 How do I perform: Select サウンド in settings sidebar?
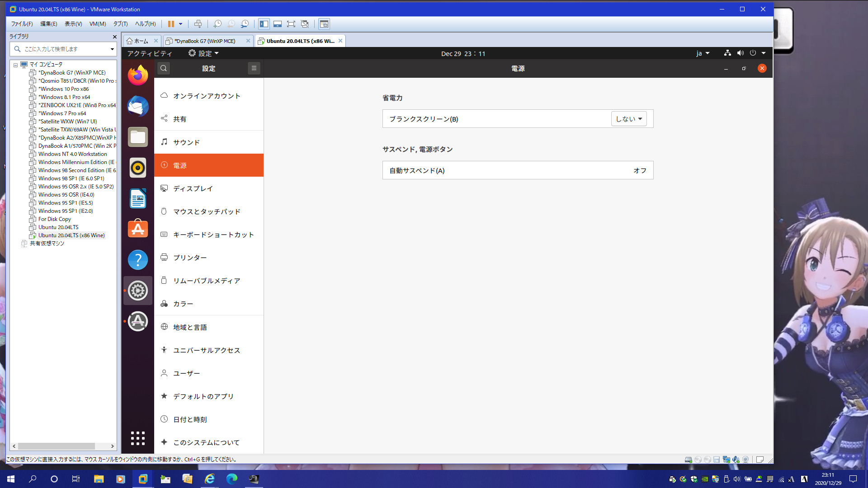click(208, 142)
